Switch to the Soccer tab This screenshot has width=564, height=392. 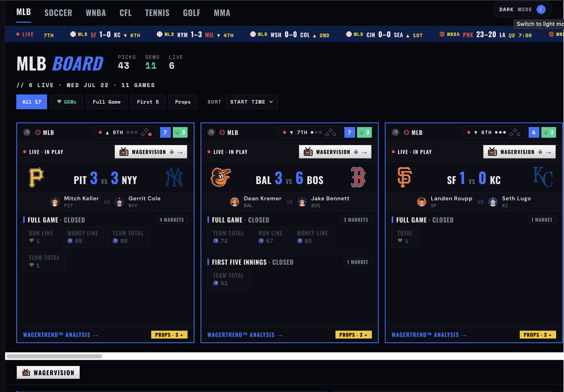click(x=58, y=13)
